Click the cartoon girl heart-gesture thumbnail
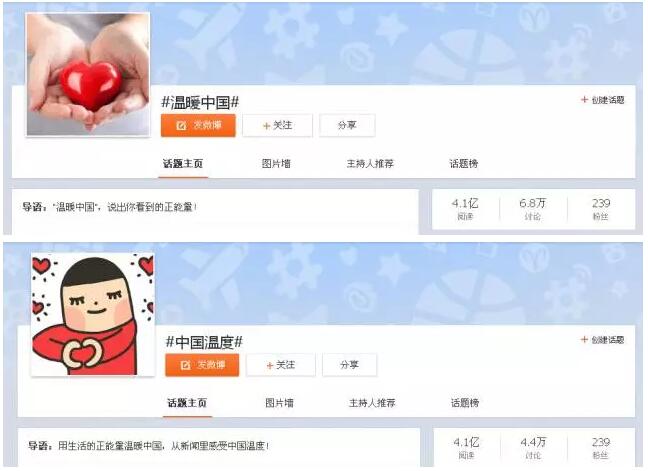Image resolution: width=648 pixels, height=471 pixels. tap(93, 314)
